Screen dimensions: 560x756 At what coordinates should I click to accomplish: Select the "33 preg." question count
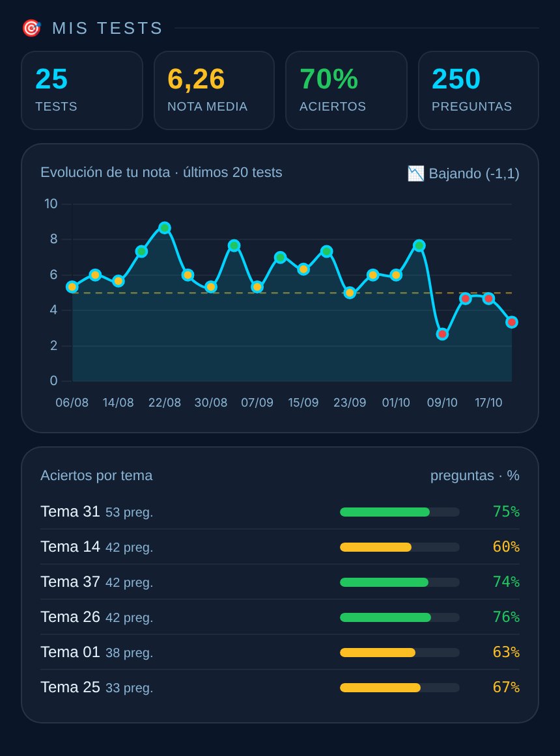pos(129,688)
